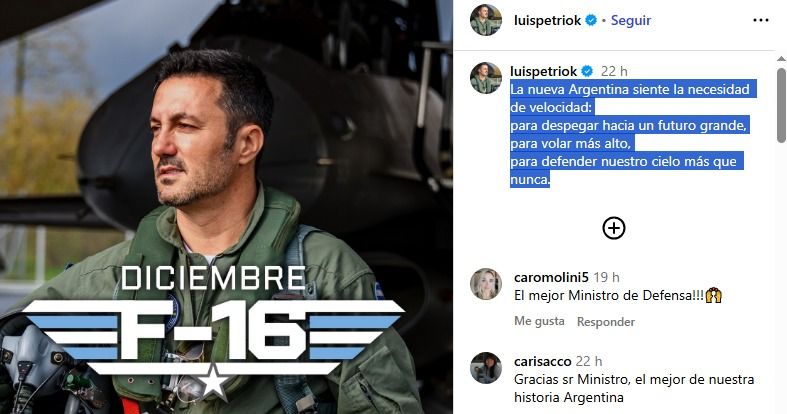This screenshot has width=787, height=414.
Task: Load more comments with the plus icon
Action: click(613, 228)
